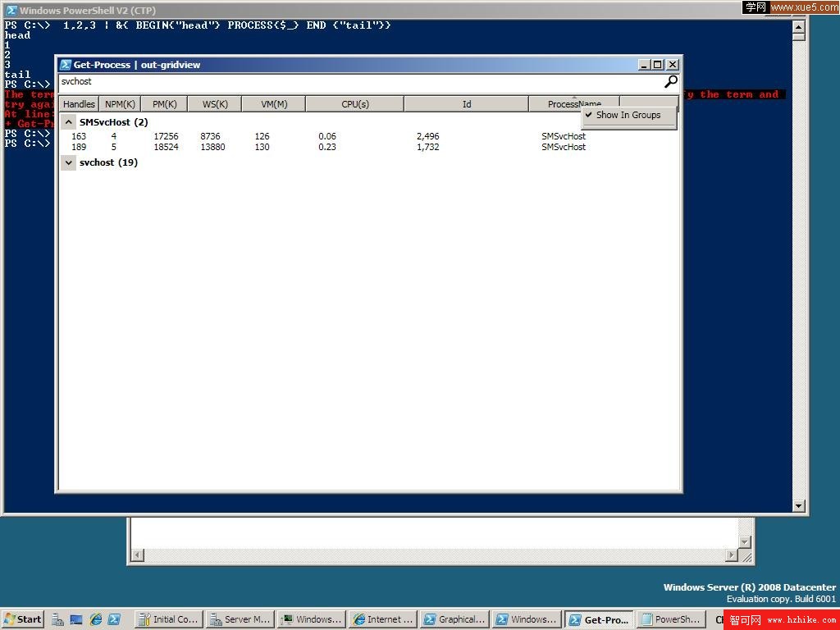
Task: Switch to the Internet ... taskbar window
Action: pos(383,619)
